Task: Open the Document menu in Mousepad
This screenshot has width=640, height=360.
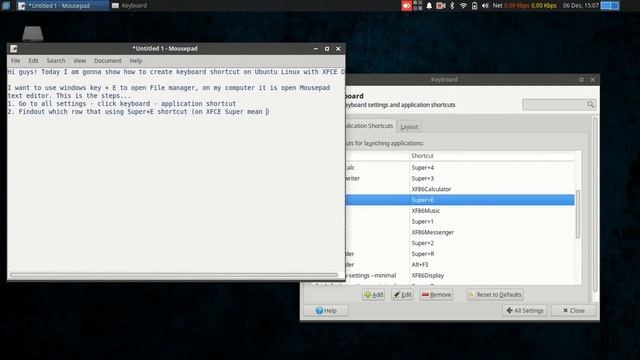Action: [x=108, y=61]
